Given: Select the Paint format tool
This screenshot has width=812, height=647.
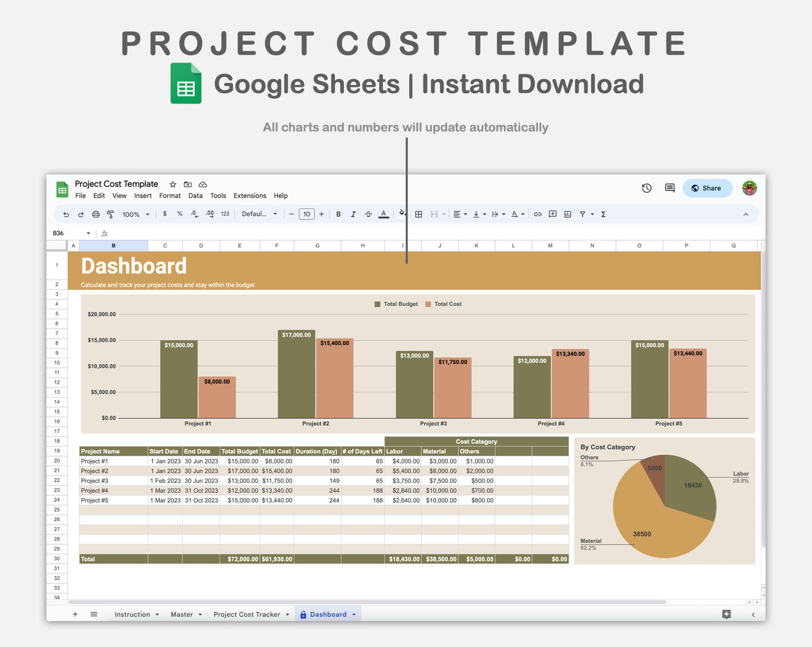Looking at the screenshot, I should tap(111, 214).
